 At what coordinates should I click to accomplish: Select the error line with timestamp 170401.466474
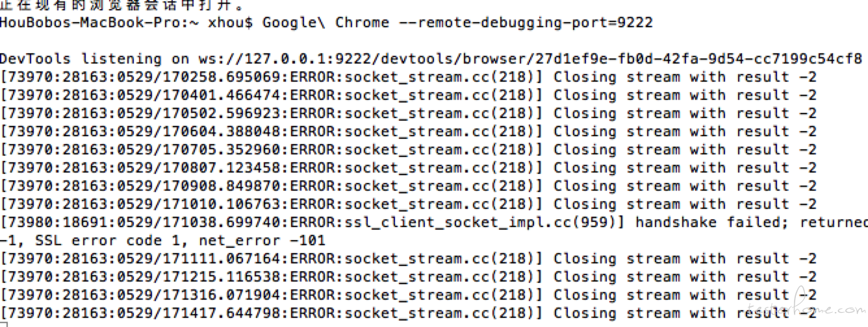tap(408, 95)
